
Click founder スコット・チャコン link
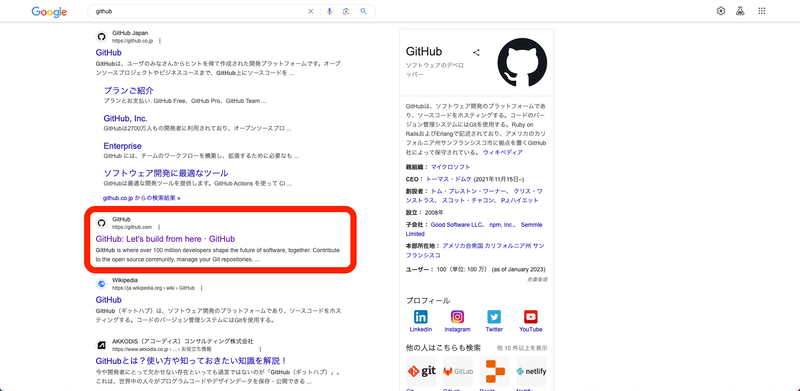469,201
